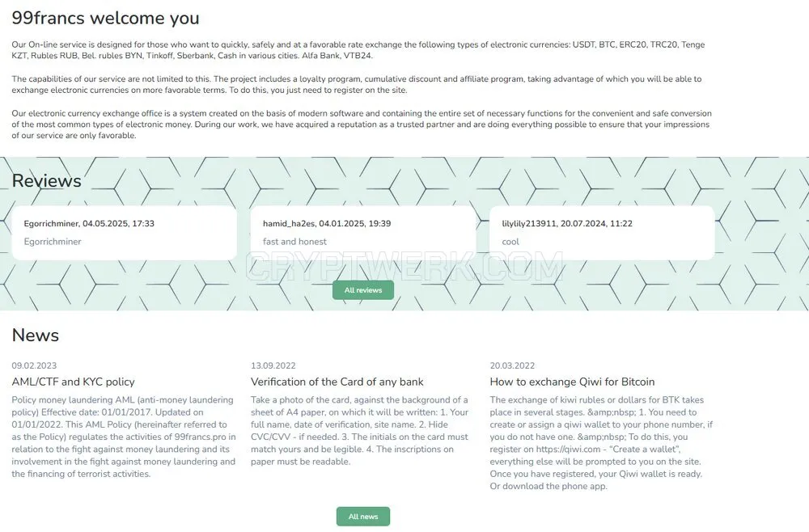Open Verification of the Card article
Image resolution: width=809 pixels, height=532 pixels.
[x=337, y=382]
